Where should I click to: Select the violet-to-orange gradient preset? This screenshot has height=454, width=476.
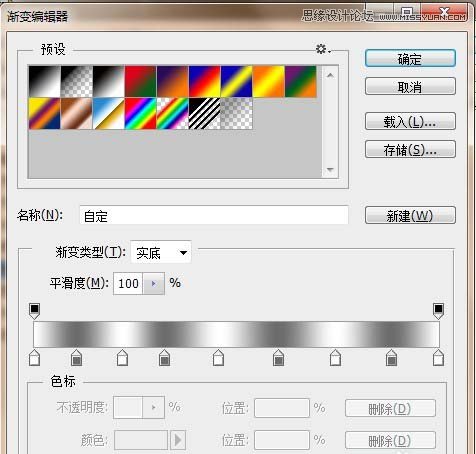pos(173,81)
